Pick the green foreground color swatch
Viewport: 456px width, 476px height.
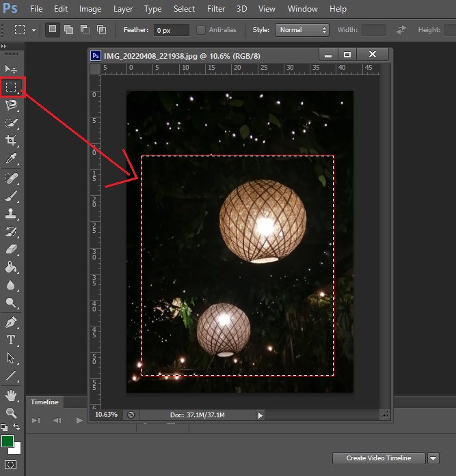pos(7,441)
